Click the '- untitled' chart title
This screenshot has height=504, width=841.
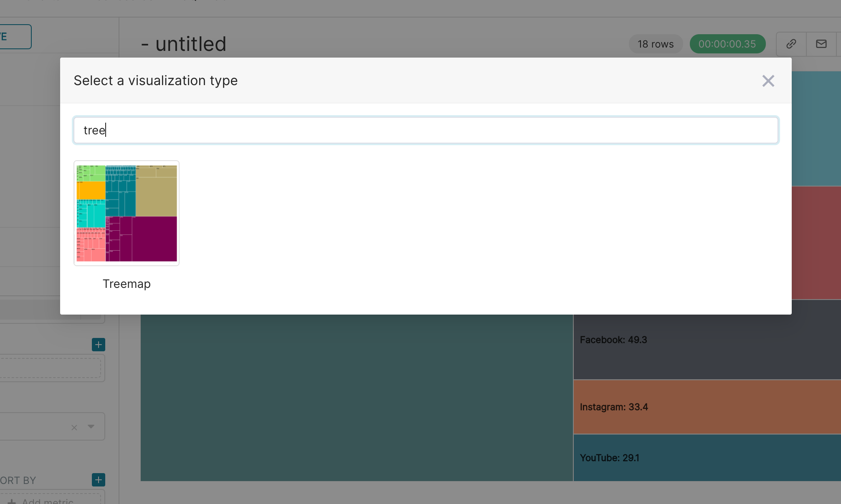point(184,44)
